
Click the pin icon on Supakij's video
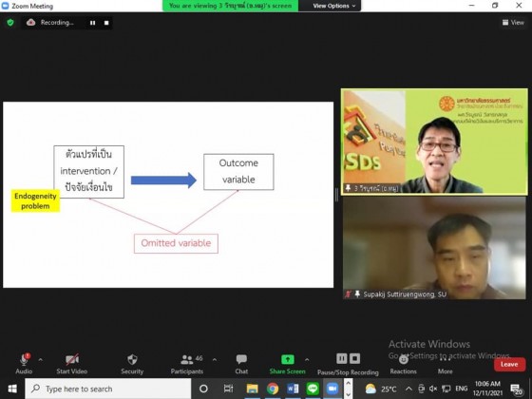click(357, 294)
